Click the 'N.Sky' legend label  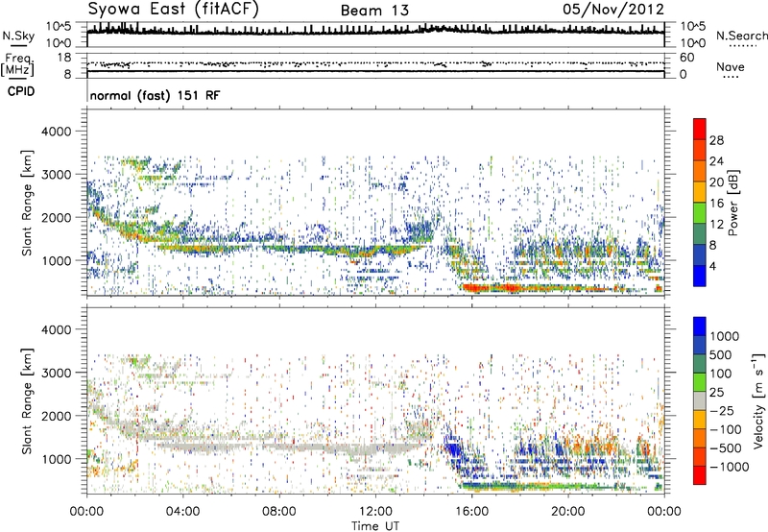click(x=18, y=36)
